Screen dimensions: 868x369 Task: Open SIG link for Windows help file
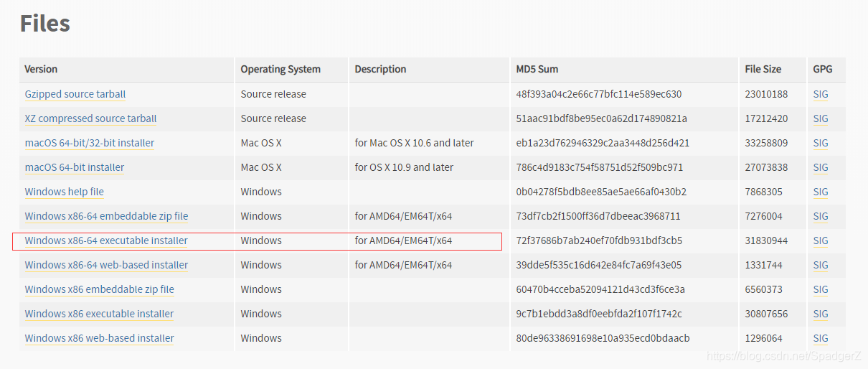821,192
